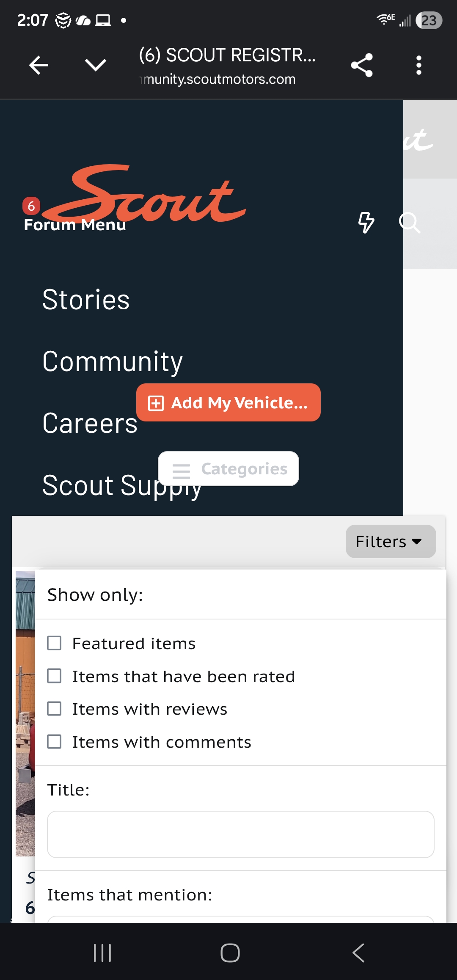457x980 pixels.
Task: Open the Categories menu button
Action: (228, 469)
